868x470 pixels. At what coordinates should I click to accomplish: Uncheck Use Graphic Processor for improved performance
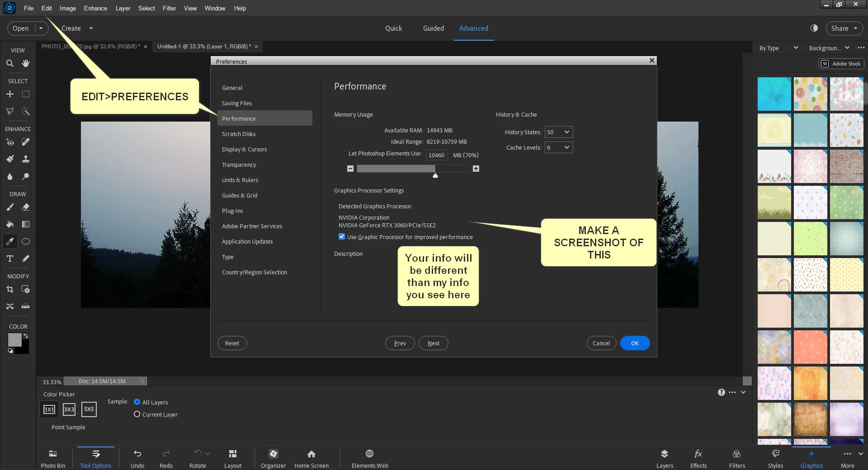coord(342,236)
